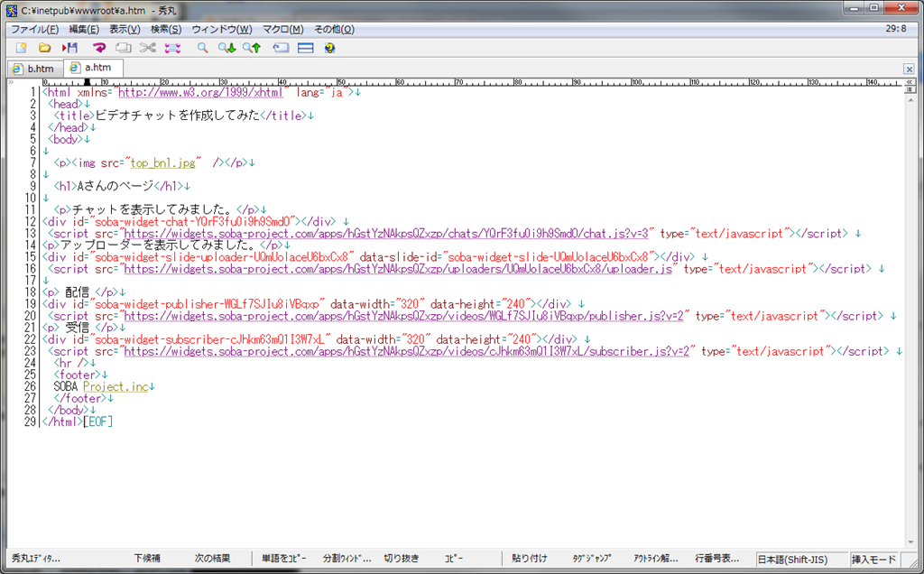The width and height of the screenshot is (924, 574).
Task: Click line number 12 in gutter
Action: 30,222
